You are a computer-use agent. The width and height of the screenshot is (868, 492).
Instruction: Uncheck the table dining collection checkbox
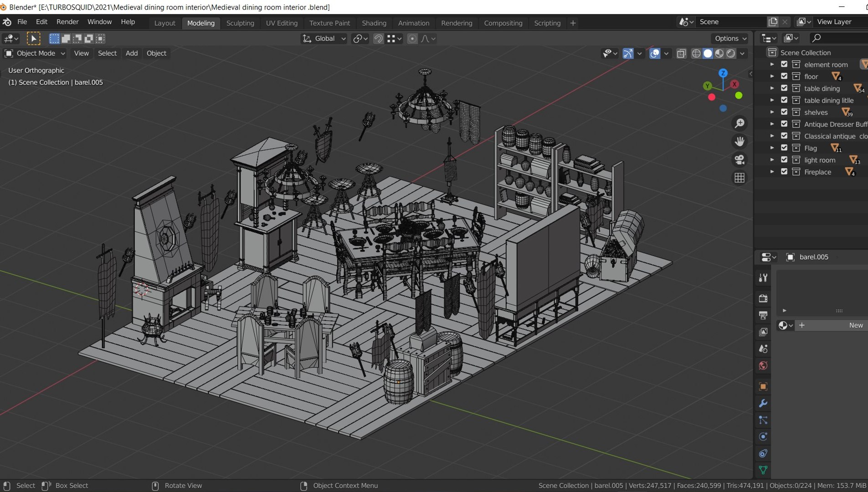click(784, 88)
